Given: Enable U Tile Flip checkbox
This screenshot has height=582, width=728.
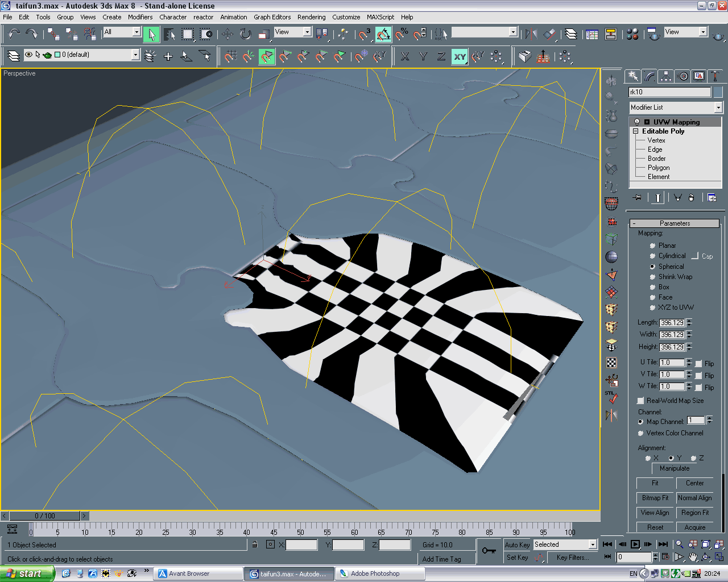Looking at the screenshot, I should (x=698, y=364).
